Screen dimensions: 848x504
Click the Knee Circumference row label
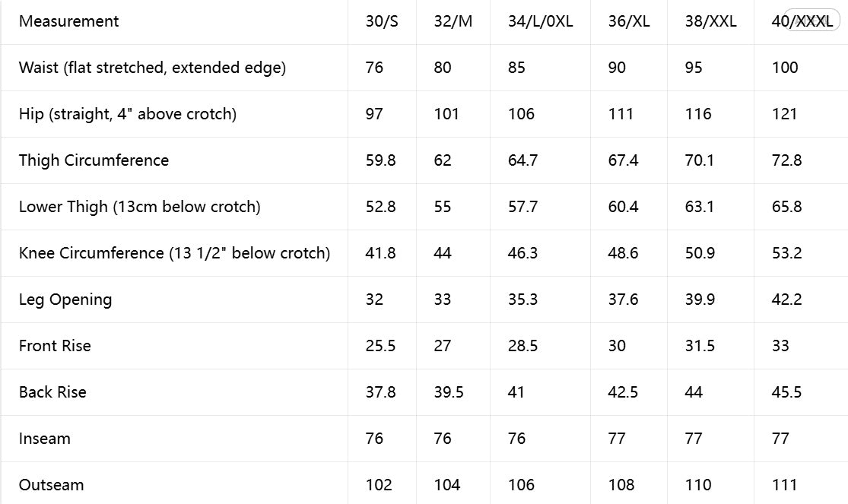[174, 253]
